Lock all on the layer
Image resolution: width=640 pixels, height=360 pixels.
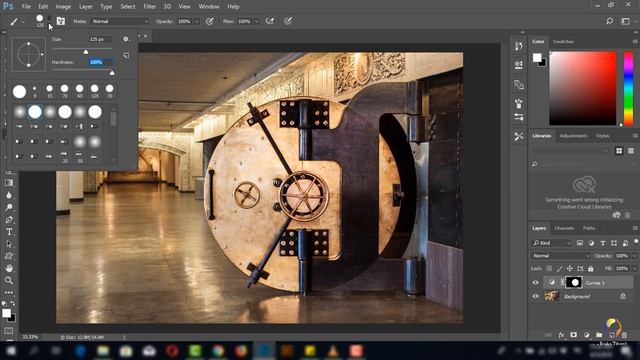click(x=591, y=269)
